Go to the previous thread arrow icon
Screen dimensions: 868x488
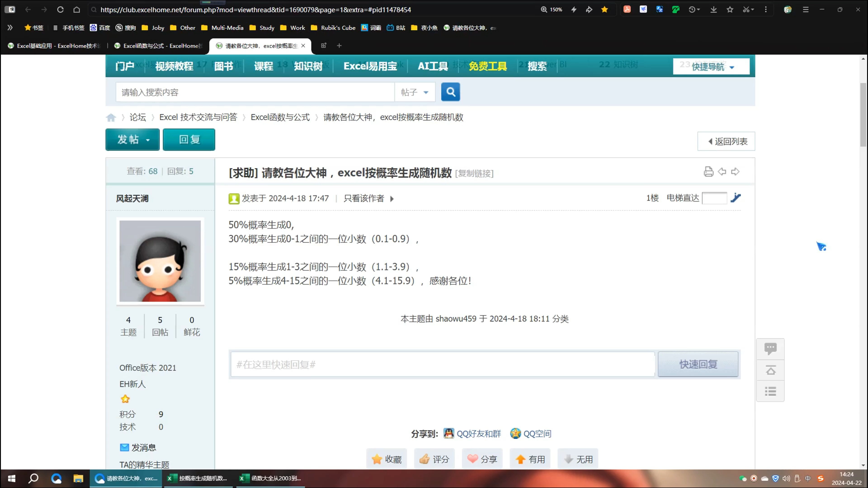tap(722, 172)
